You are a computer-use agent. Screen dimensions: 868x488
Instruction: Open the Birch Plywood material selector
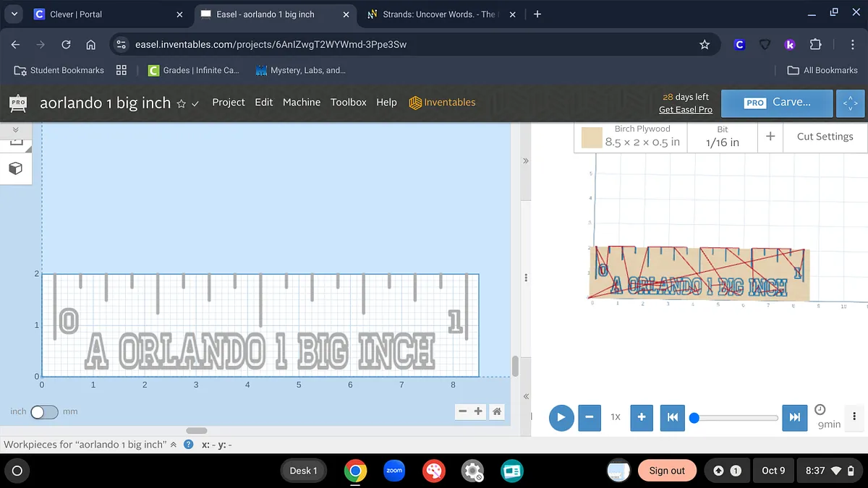pyautogui.click(x=631, y=136)
